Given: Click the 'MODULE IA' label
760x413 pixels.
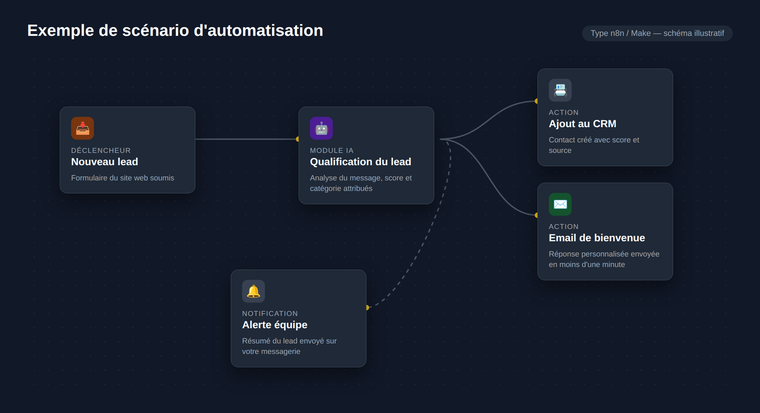Looking at the screenshot, I should (x=332, y=151).
